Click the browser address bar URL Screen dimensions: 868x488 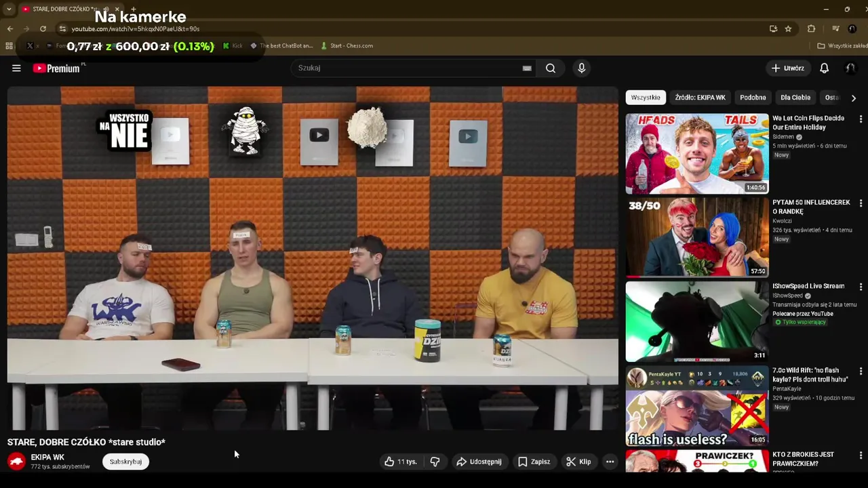tap(136, 29)
